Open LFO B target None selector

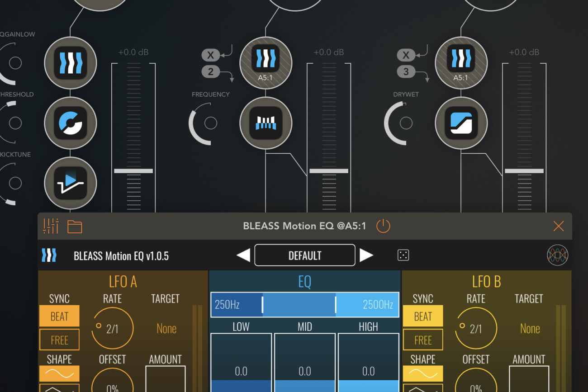point(530,329)
